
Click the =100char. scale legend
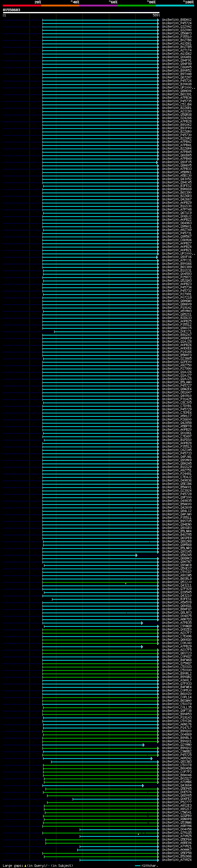[146, 866]
